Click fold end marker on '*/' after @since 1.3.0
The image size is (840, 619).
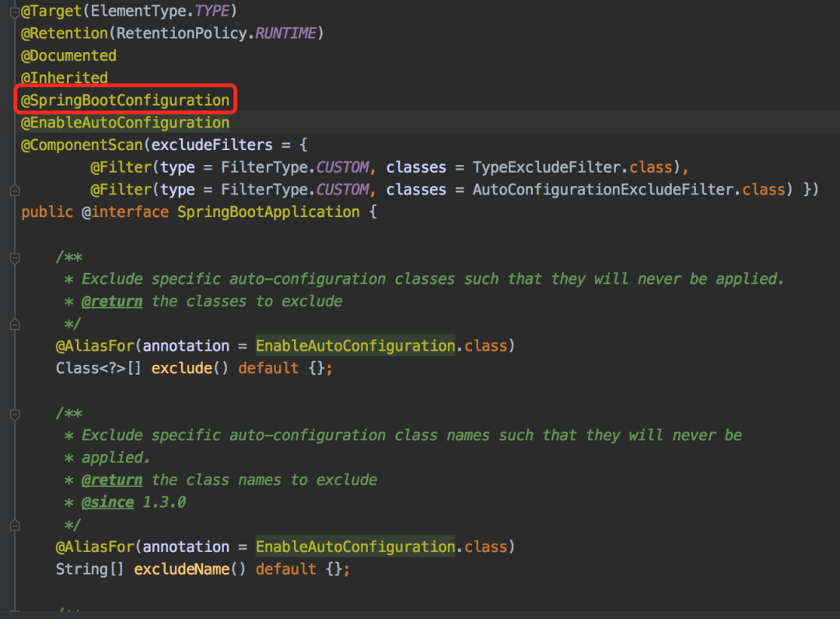(x=15, y=525)
